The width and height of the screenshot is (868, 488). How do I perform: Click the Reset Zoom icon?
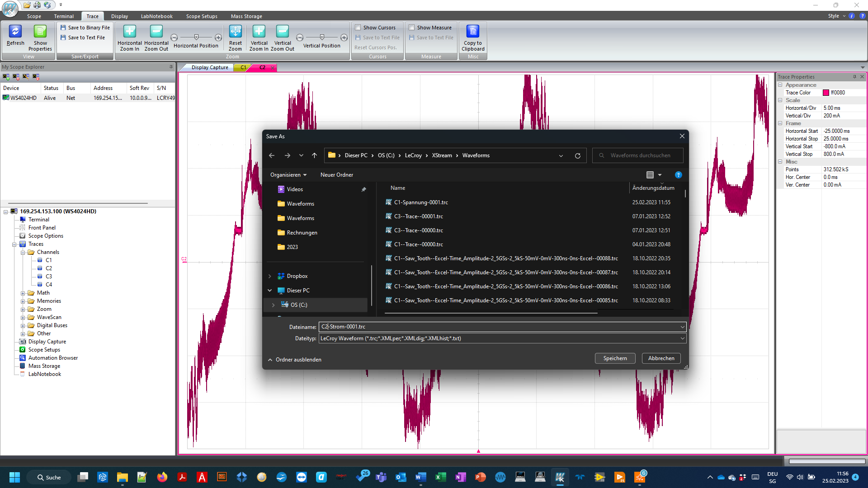pos(235,32)
